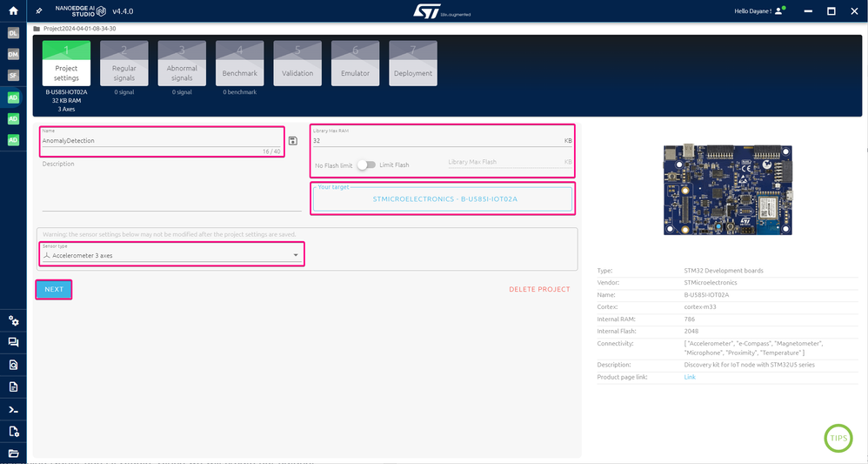
Task: Open the DM project type in sidebar
Action: click(x=13, y=54)
